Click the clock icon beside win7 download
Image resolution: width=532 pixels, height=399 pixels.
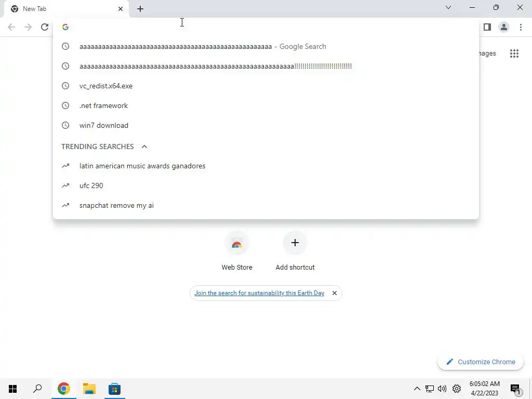tap(65, 125)
